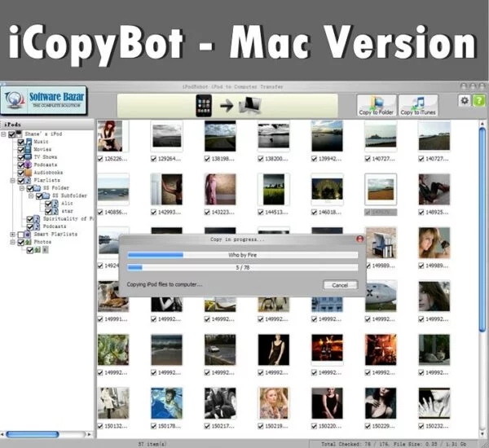Open help with the green question mark

coord(478,100)
